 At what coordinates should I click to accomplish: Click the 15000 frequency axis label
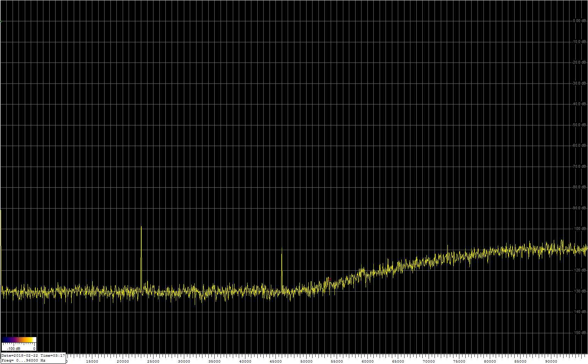[x=92, y=362]
